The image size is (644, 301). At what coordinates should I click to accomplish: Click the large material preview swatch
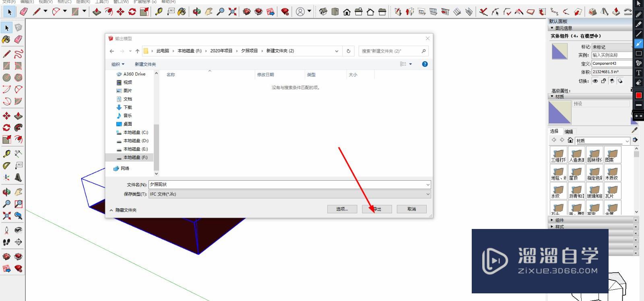click(560, 112)
